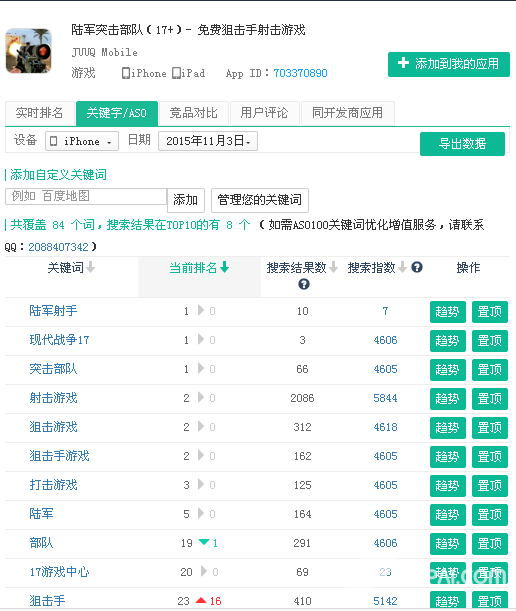Open help icon next to 搜索指数

tap(417, 267)
